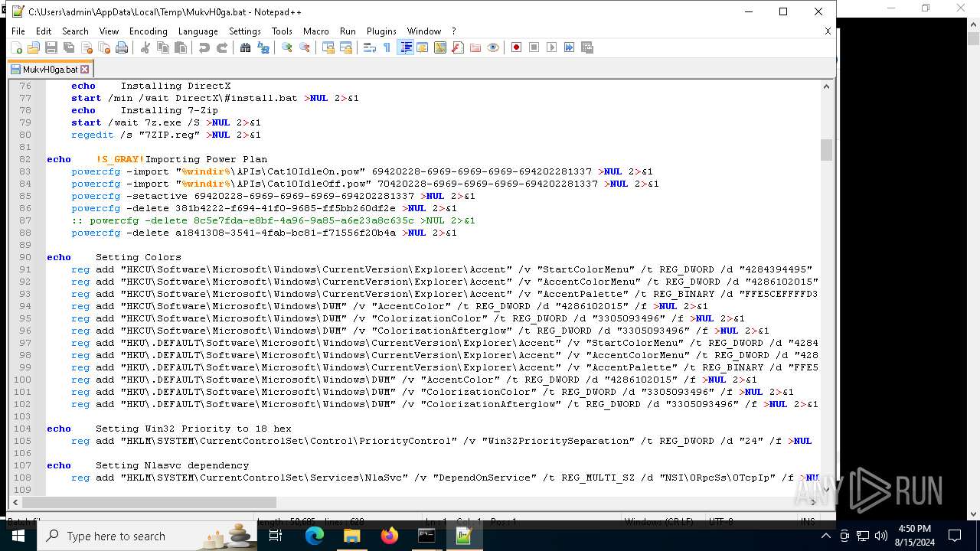This screenshot has width=980, height=551.
Task: Open the Edit menu
Action: [x=44, y=31]
